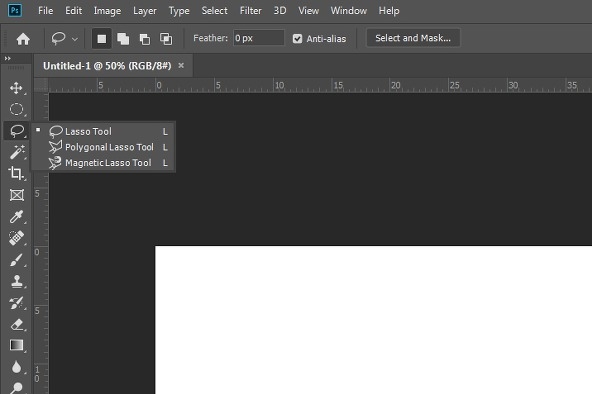
Task: Close the Untitled-1 document tab
Action: tap(181, 66)
